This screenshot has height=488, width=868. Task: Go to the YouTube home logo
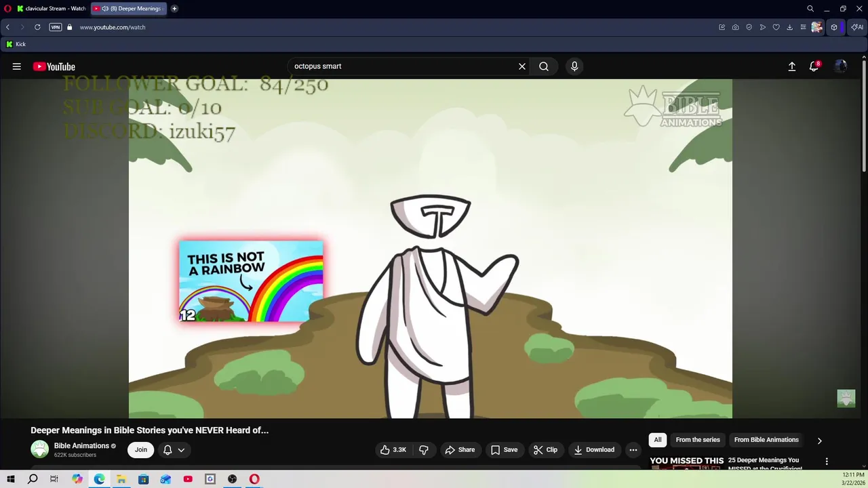[54, 66]
